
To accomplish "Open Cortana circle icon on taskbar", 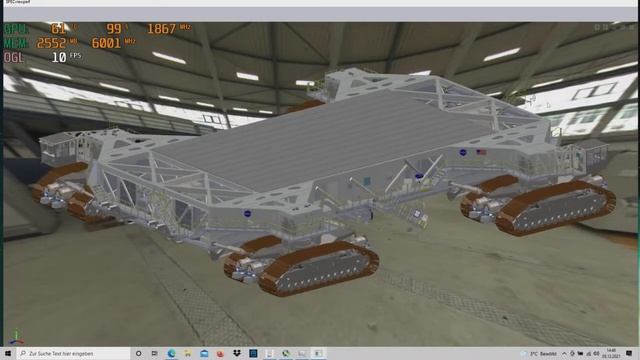I will coord(138,353).
